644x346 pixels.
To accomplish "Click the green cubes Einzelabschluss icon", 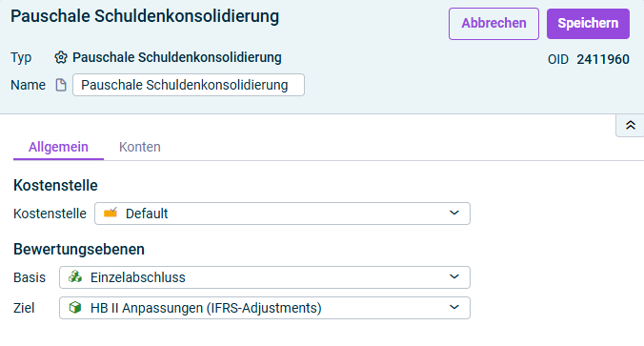I will pyautogui.click(x=75, y=277).
